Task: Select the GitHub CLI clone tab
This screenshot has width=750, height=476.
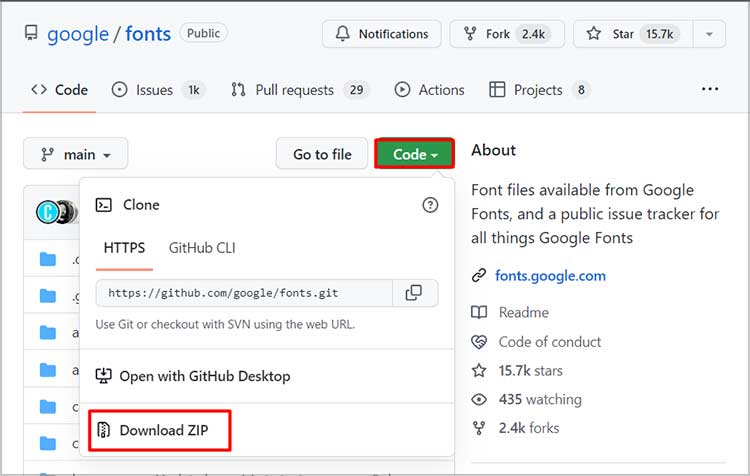Action: click(x=202, y=248)
